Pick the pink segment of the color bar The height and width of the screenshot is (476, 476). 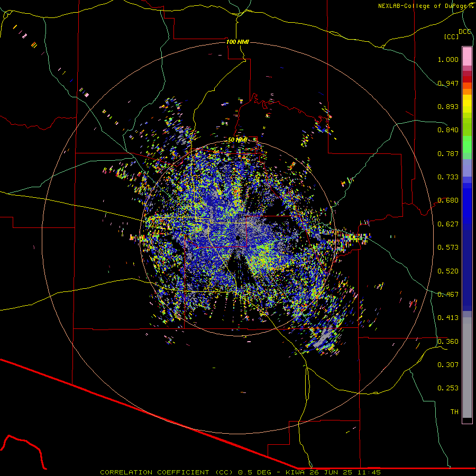pyautogui.click(x=467, y=57)
